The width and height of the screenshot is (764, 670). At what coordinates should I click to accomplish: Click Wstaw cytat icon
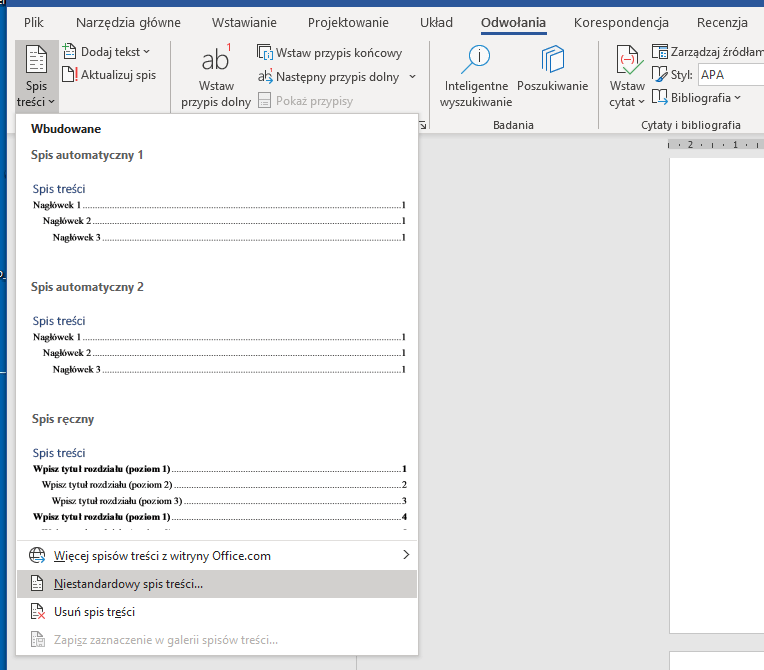pyautogui.click(x=627, y=62)
